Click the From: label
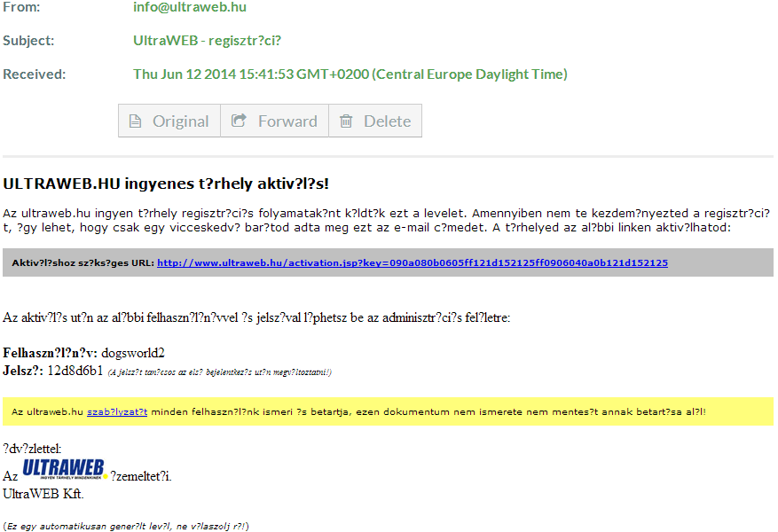Viewport: 778px width, 532px height. [x=21, y=7]
